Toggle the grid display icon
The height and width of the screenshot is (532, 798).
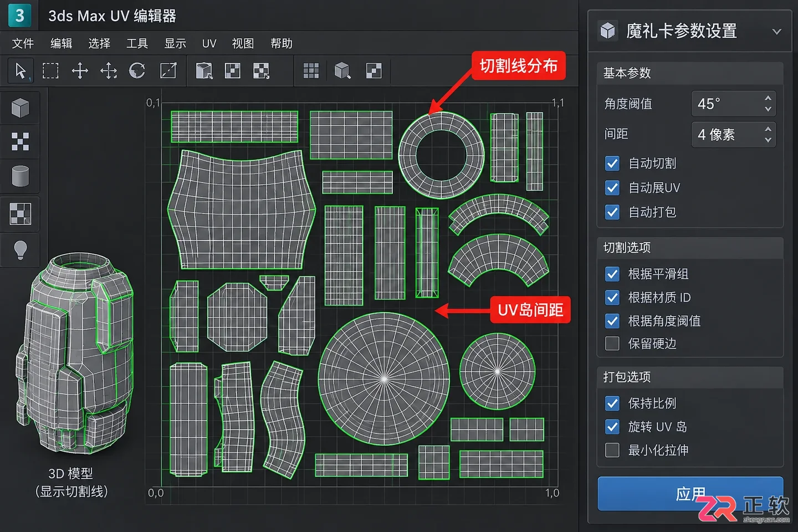311,71
